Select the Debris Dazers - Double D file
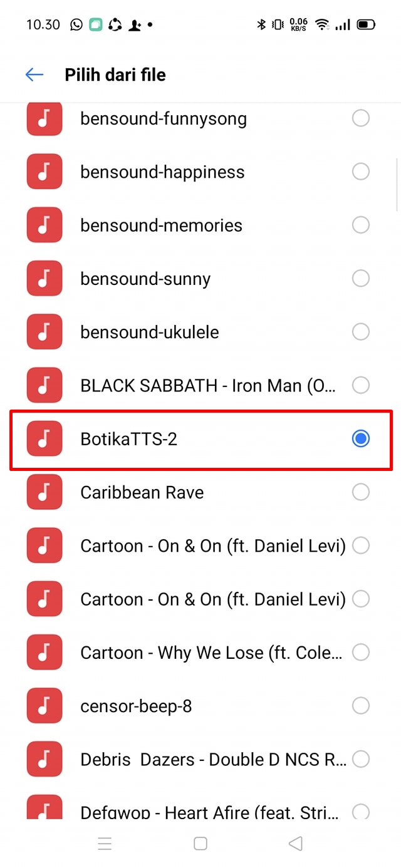Screen dimensions: 401x868 [x=213, y=760]
